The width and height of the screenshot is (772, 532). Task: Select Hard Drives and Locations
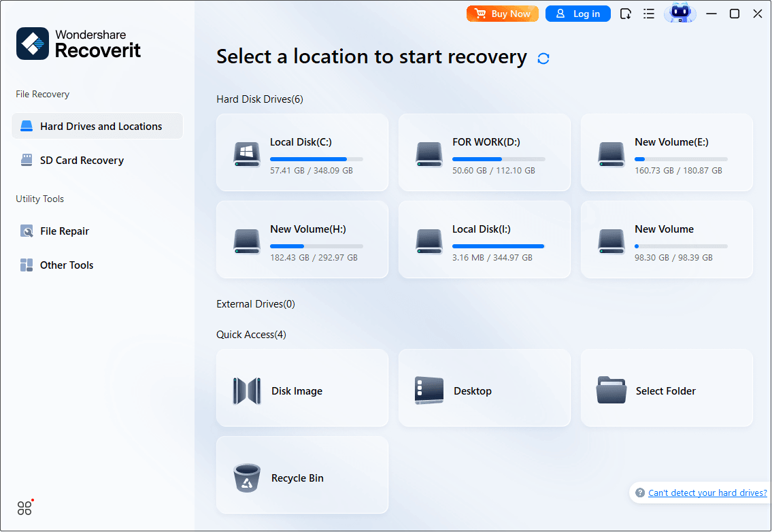point(97,126)
